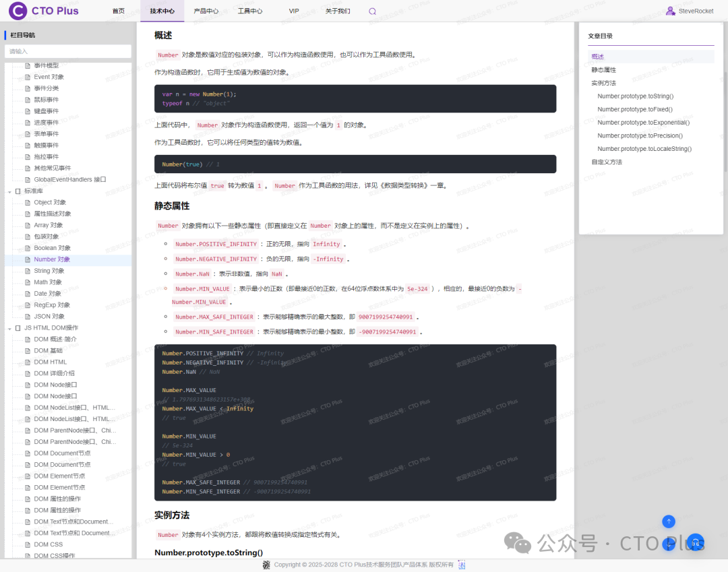Click the file icon of DOM 基础
The image size is (728, 572).
[28, 351]
